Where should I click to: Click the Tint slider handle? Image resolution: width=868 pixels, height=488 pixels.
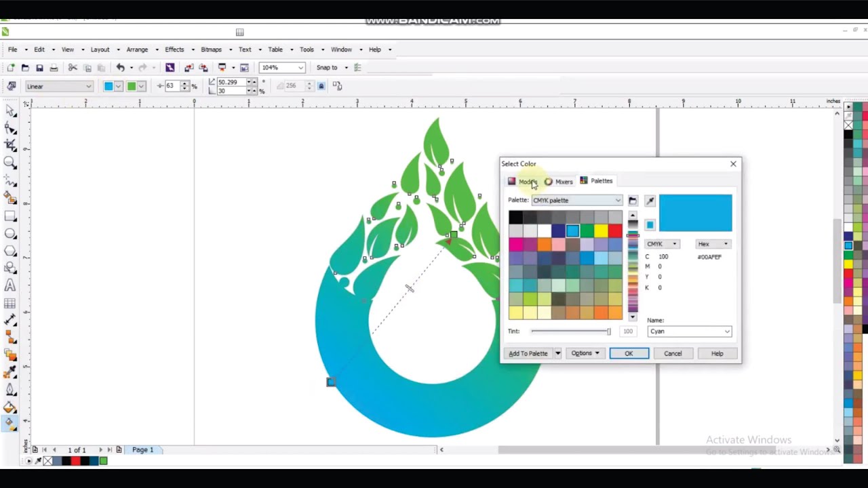click(x=608, y=331)
